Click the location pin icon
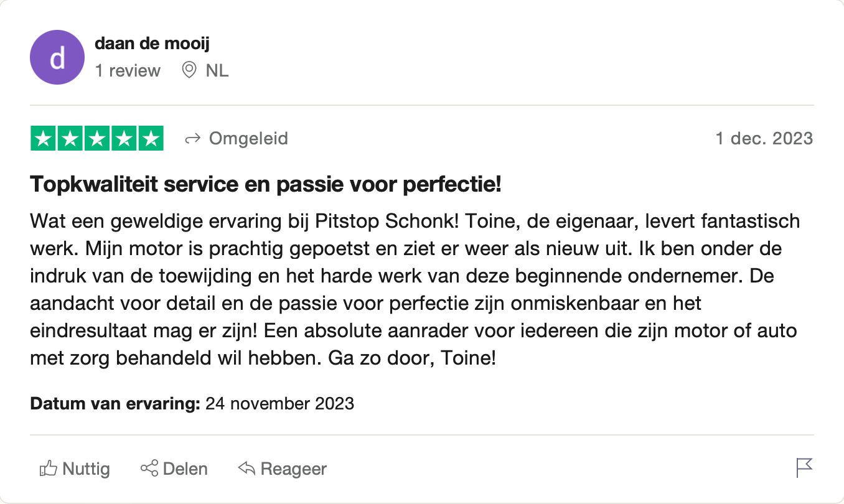Viewport: 844px width, 504px height. coord(189,70)
